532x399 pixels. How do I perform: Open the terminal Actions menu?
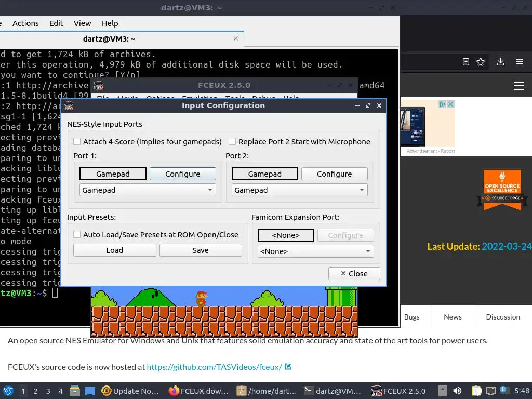[25, 23]
